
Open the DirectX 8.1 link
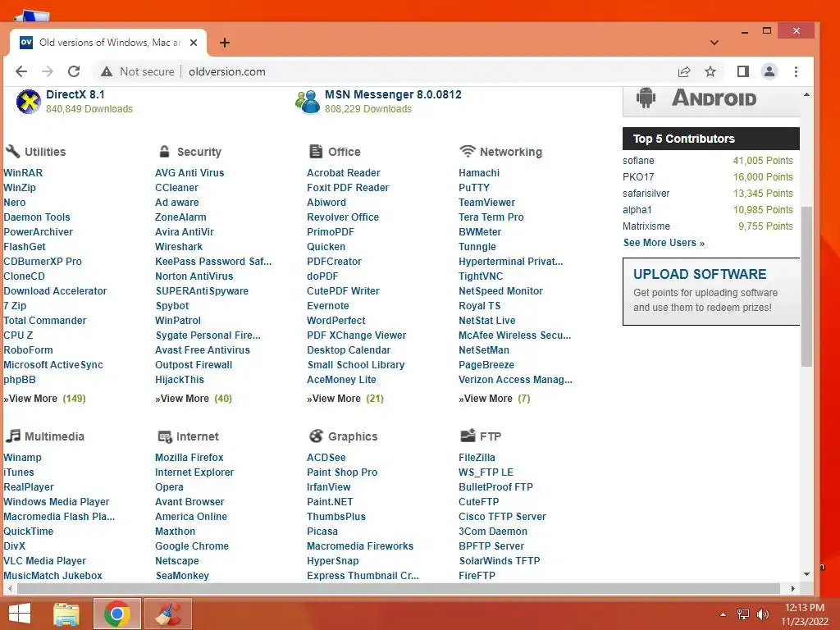point(75,94)
